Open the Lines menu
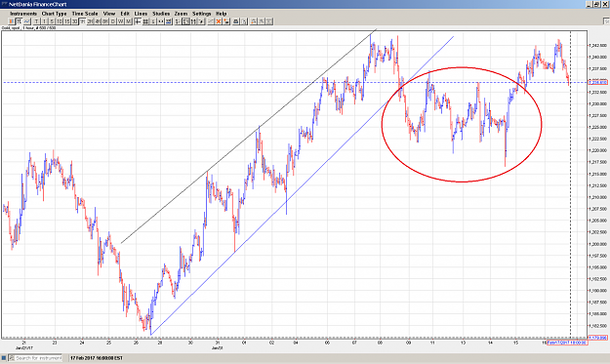 tap(141, 14)
